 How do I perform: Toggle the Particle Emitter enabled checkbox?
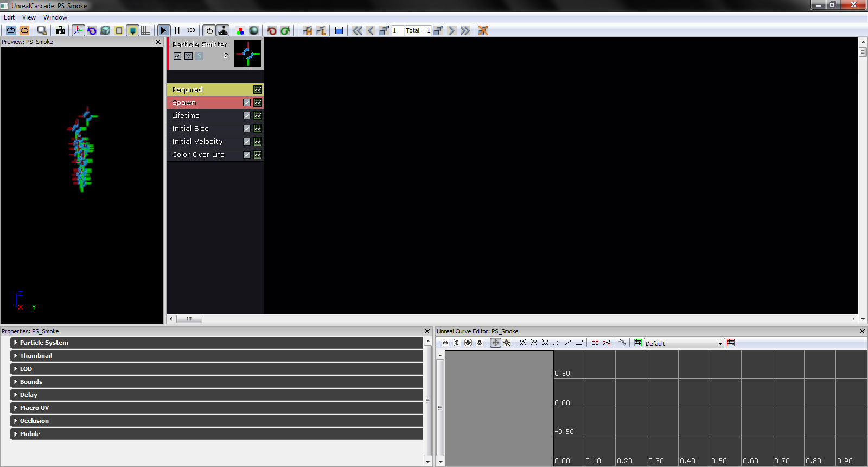point(177,56)
